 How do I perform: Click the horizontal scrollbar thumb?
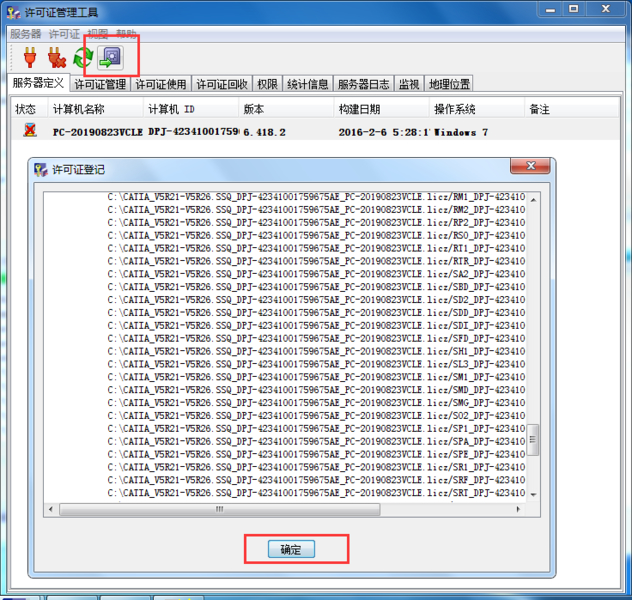(220, 509)
